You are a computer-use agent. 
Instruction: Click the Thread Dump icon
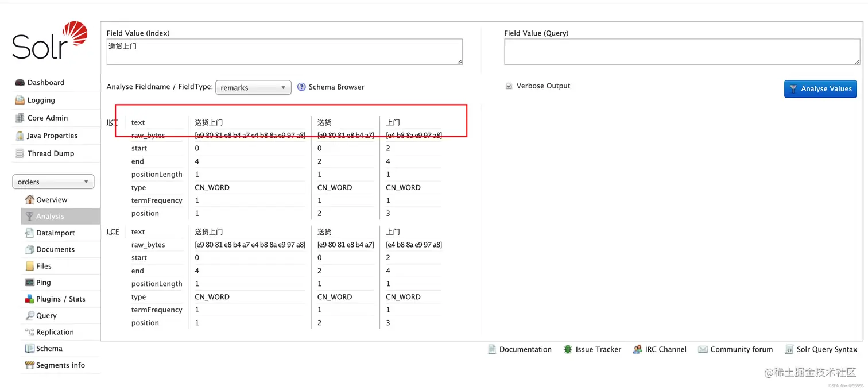pos(20,154)
